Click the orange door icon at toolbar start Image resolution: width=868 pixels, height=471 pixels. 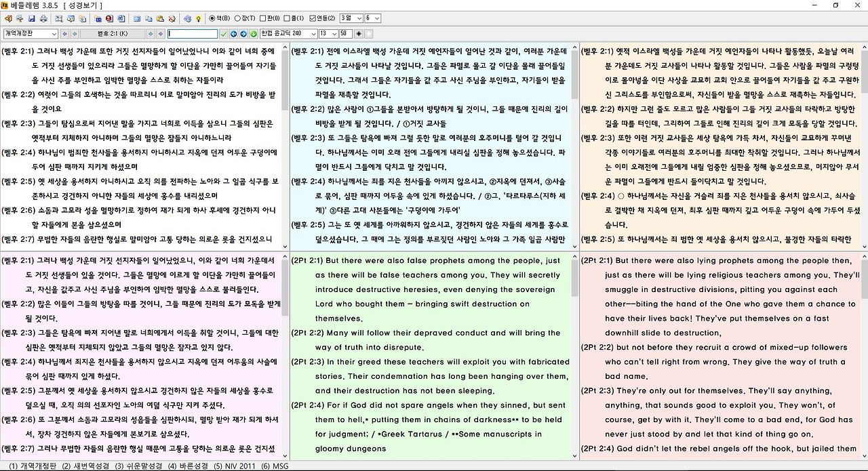(7, 18)
